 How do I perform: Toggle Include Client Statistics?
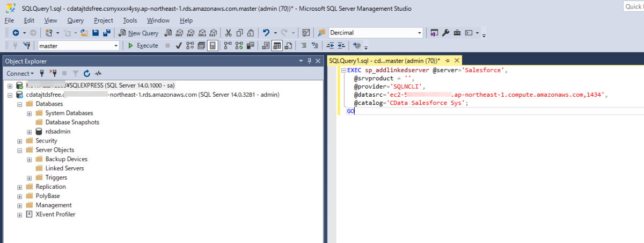[x=250, y=46]
